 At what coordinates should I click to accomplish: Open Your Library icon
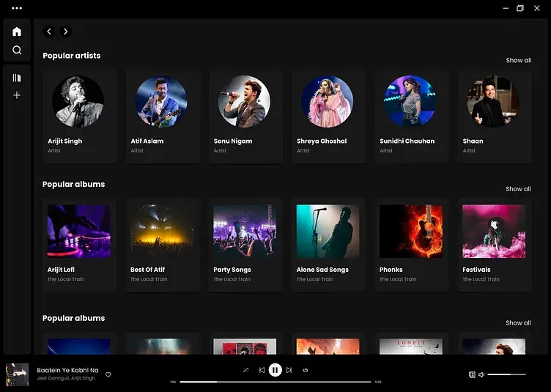(x=17, y=78)
